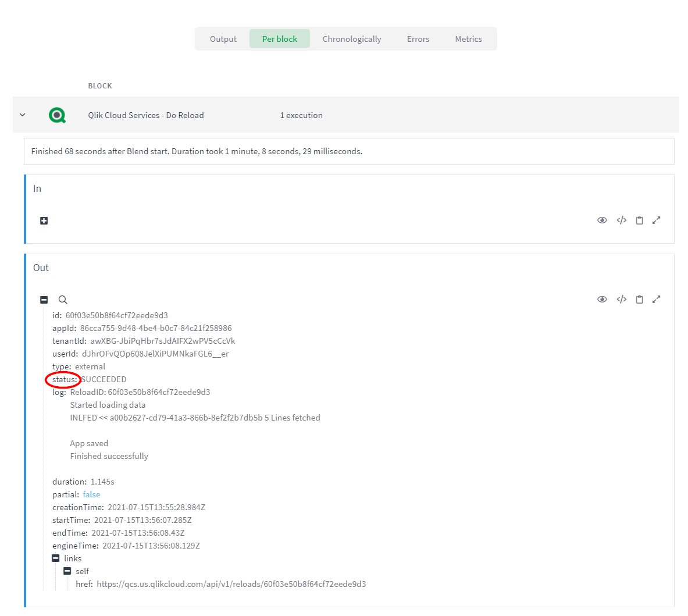
Task: Copy In panel data to clipboard
Action: pos(639,220)
